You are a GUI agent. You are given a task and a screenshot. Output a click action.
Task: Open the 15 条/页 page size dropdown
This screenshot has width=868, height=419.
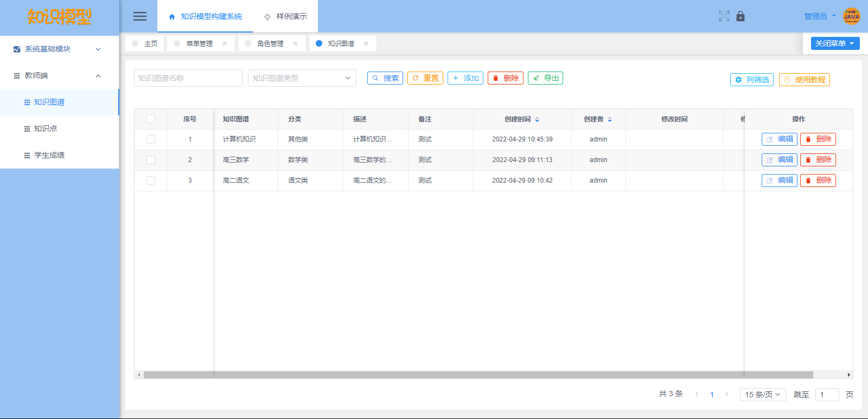pos(762,395)
